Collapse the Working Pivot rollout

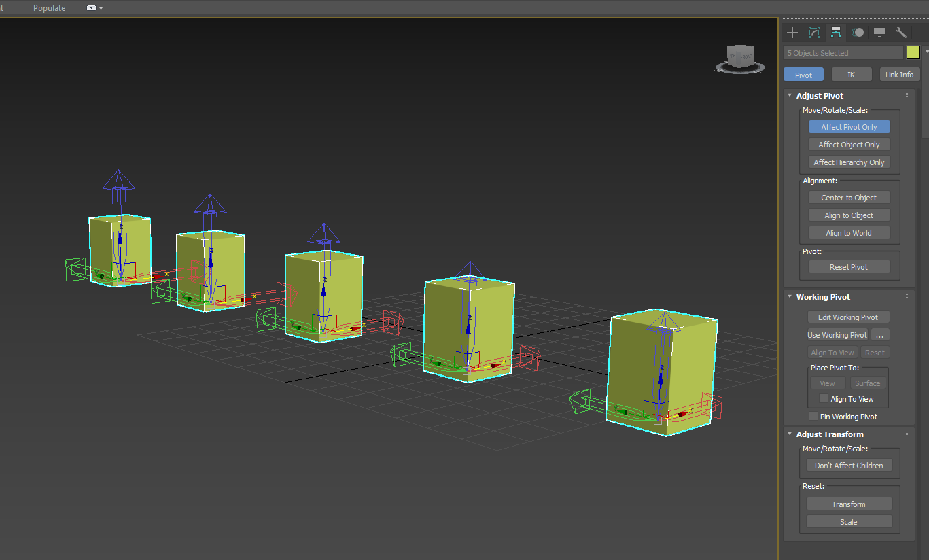789,296
